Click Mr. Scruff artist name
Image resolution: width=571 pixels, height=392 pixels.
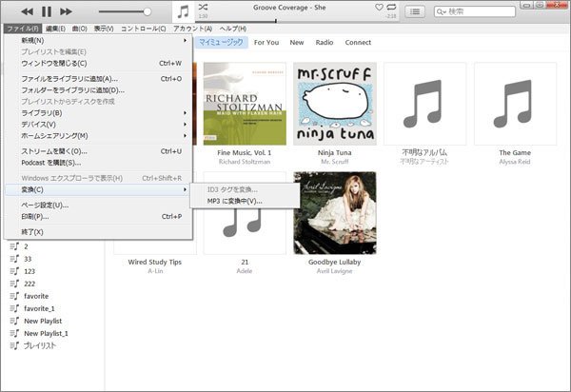(x=335, y=162)
